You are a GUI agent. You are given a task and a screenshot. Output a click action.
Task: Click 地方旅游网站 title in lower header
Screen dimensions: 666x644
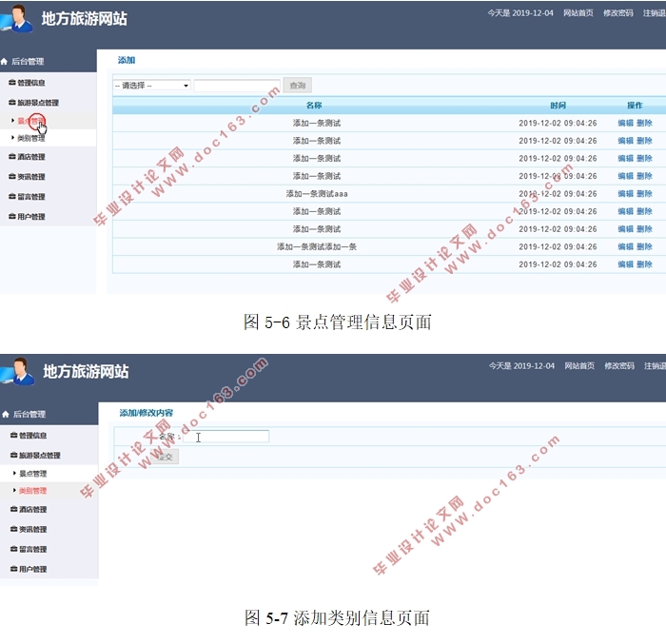[86, 371]
